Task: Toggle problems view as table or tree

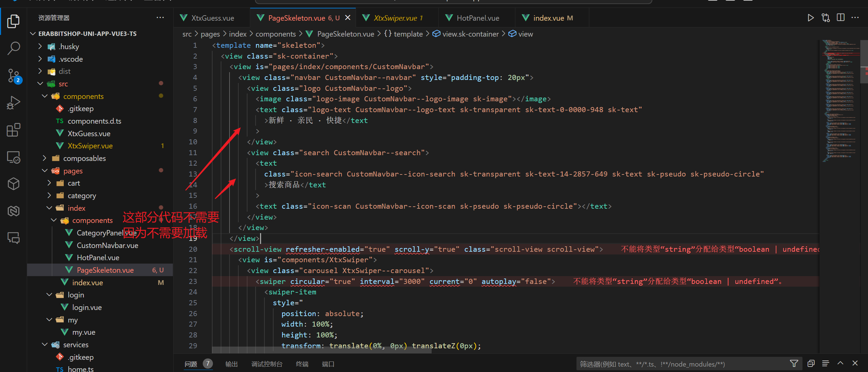Action: pos(825,364)
